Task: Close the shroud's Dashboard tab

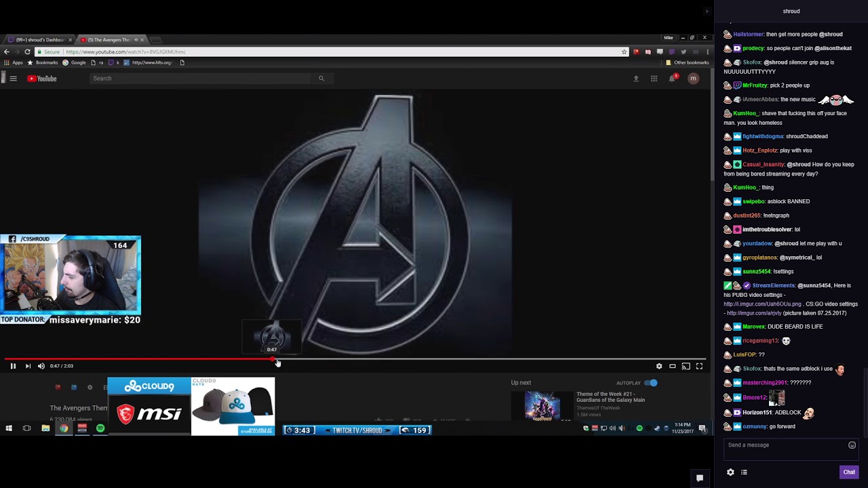Action: coord(70,40)
